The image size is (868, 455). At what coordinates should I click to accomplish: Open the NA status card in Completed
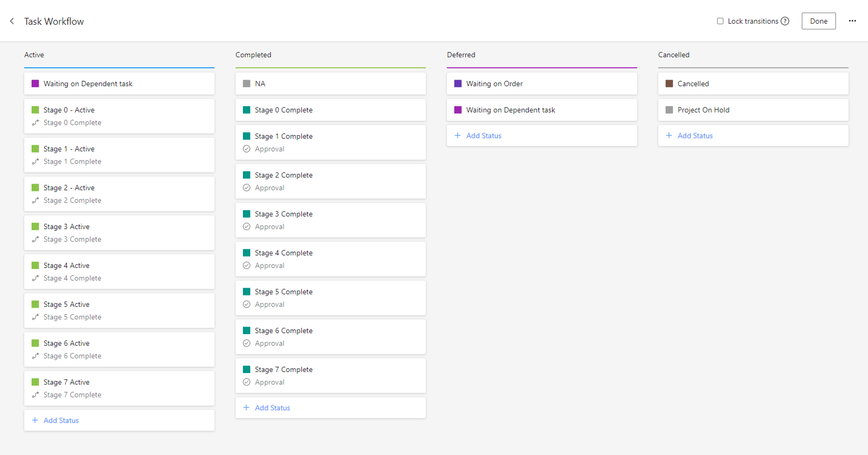coord(331,83)
